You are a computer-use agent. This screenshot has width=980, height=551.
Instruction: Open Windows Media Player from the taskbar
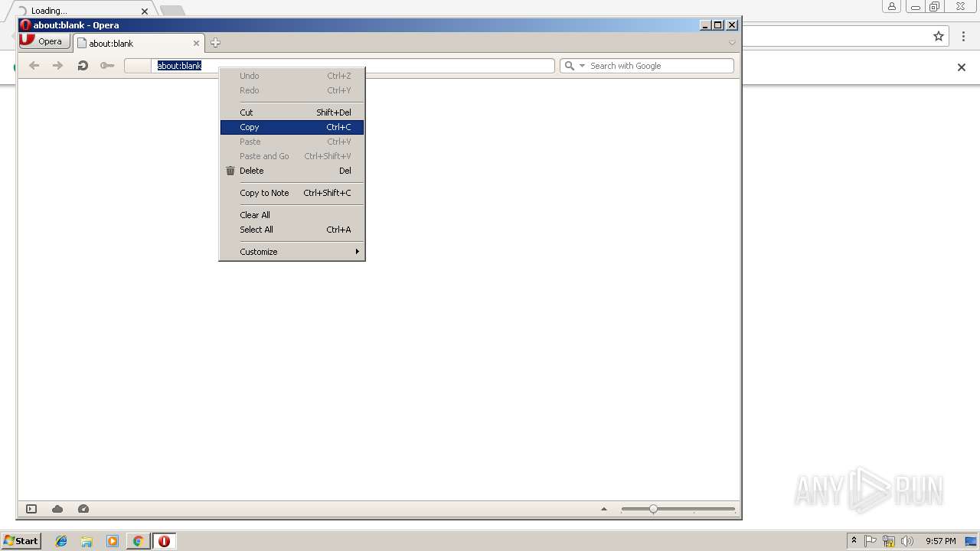[x=113, y=541]
